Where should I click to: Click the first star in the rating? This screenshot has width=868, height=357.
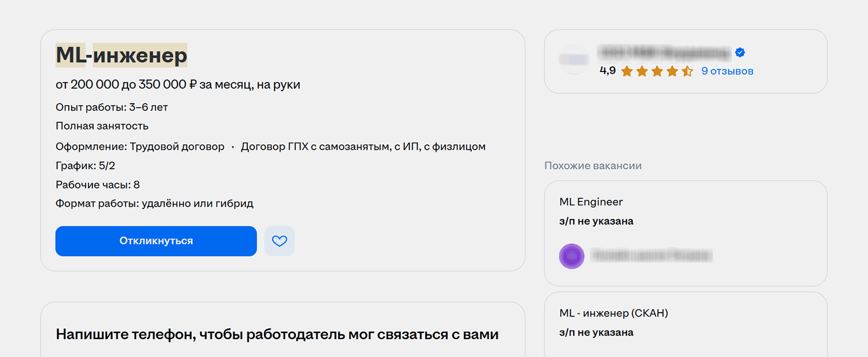point(626,72)
